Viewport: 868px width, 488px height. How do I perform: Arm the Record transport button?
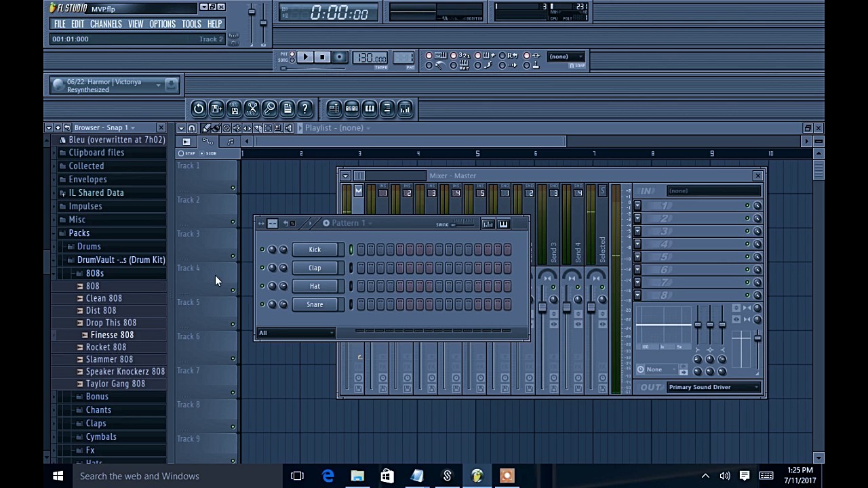click(x=340, y=58)
